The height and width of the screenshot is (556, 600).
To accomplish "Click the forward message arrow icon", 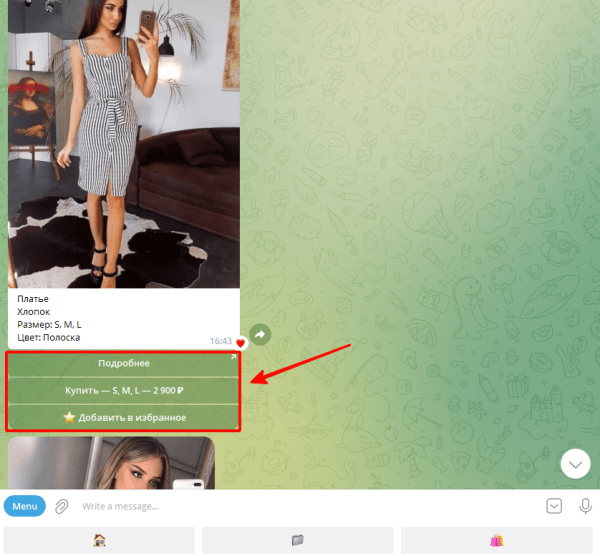I will (x=259, y=335).
